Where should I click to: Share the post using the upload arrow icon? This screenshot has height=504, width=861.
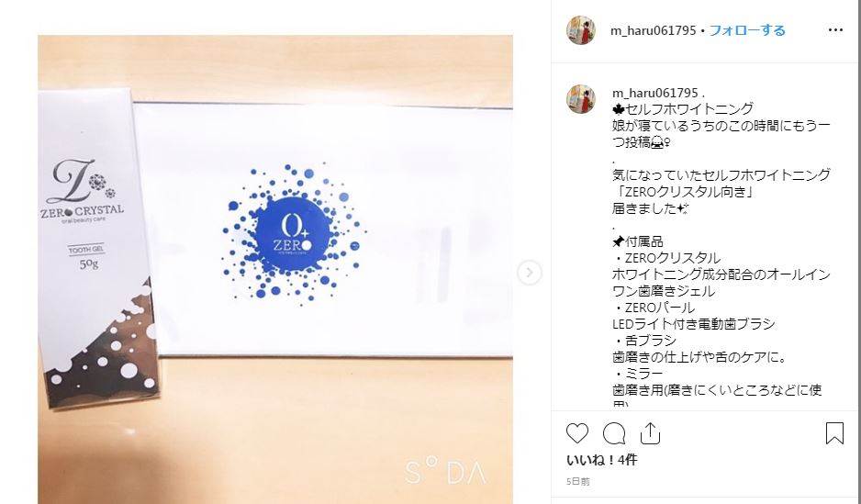click(x=650, y=433)
